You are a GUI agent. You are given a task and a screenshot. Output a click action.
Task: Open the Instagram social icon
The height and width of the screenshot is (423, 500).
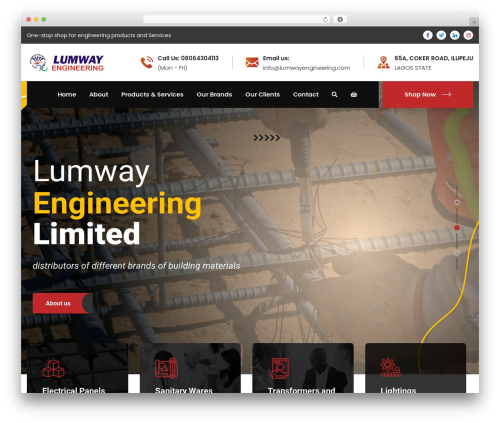(468, 35)
